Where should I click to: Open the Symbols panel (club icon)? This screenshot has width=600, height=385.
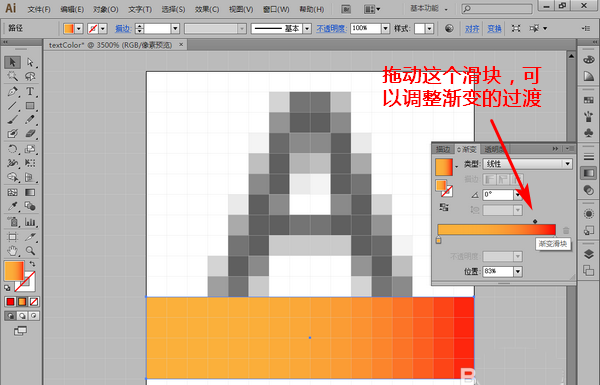[x=589, y=133]
